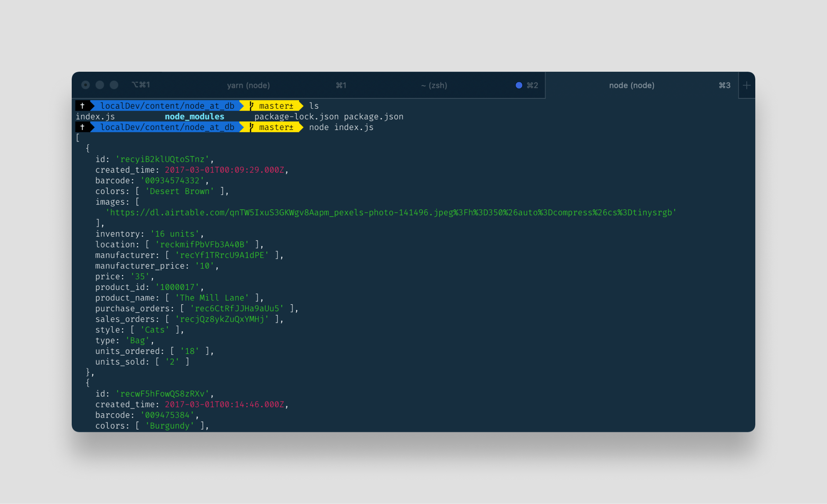Click the created_time 2017-03-01T00:14:46.000Z
The image size is (827, 504).
click(224, 404)
